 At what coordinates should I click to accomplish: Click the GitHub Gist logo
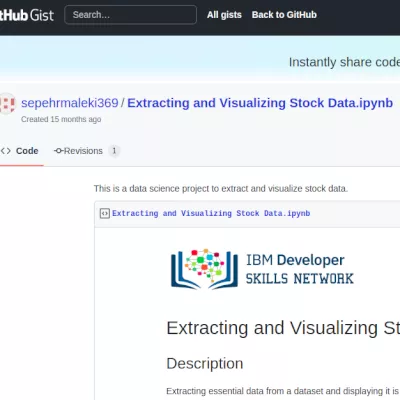point(27,15)
